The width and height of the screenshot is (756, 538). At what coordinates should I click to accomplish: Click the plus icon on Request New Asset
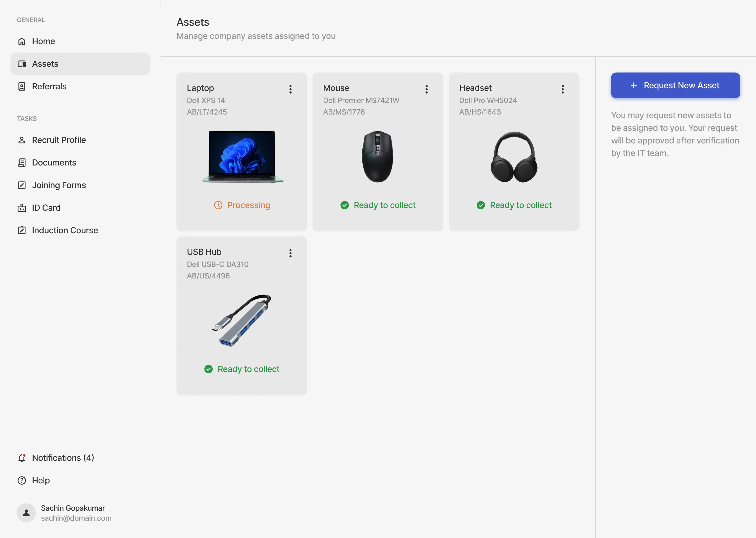(633, 85)
